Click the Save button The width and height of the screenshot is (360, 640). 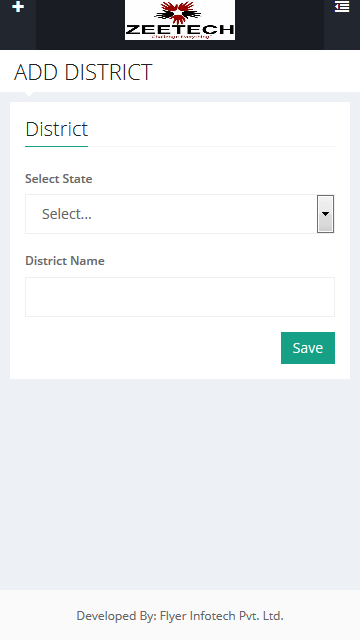pos(308,348)
